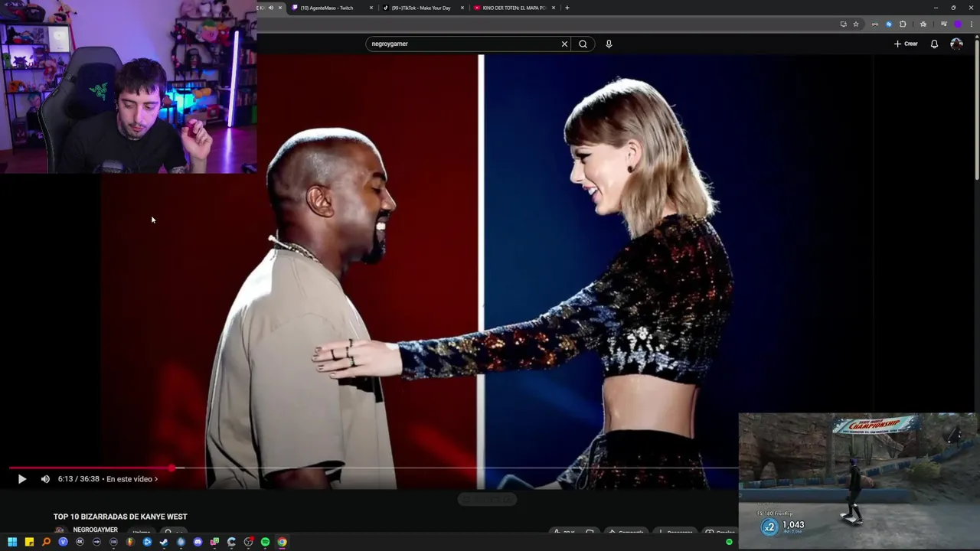Open Google Chrome from the taskbar
This screenshot has width=980, height=551.
[282, 542]
